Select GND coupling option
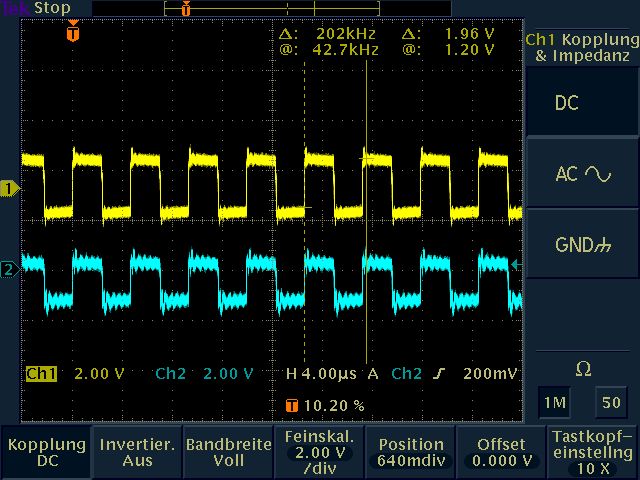The width and height of the screenshot is (640, 480). click(582, 245)
